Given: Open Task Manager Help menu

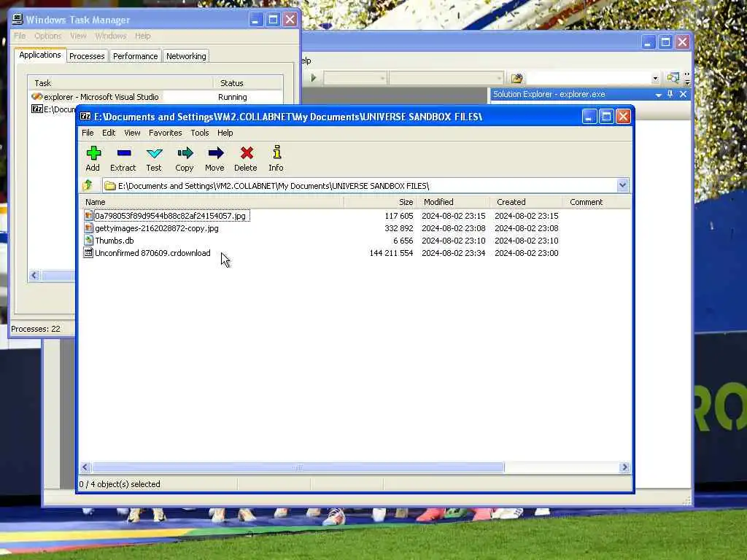Looking at the screenshot, I should [142, 36].
